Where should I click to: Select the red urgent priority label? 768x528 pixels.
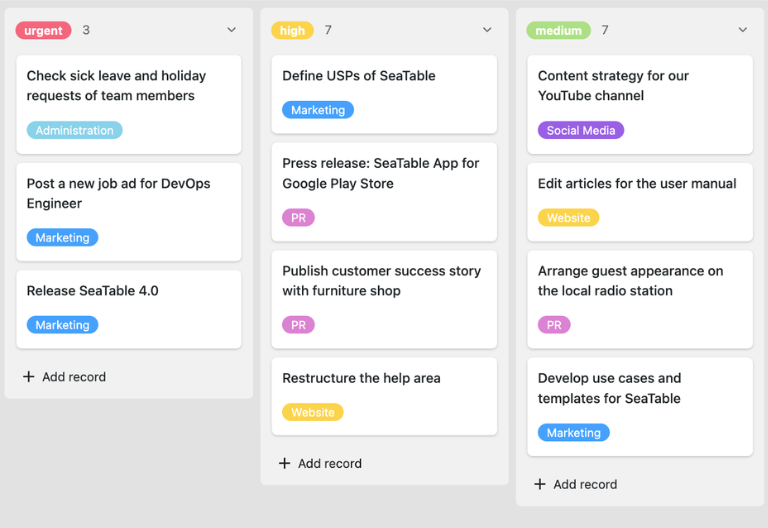[44, 30]
